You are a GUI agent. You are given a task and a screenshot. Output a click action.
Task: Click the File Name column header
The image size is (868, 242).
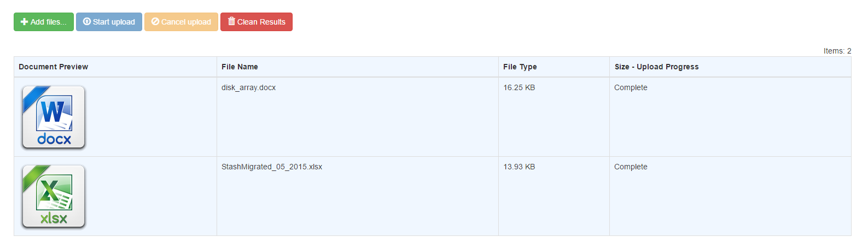pos(240,67)
